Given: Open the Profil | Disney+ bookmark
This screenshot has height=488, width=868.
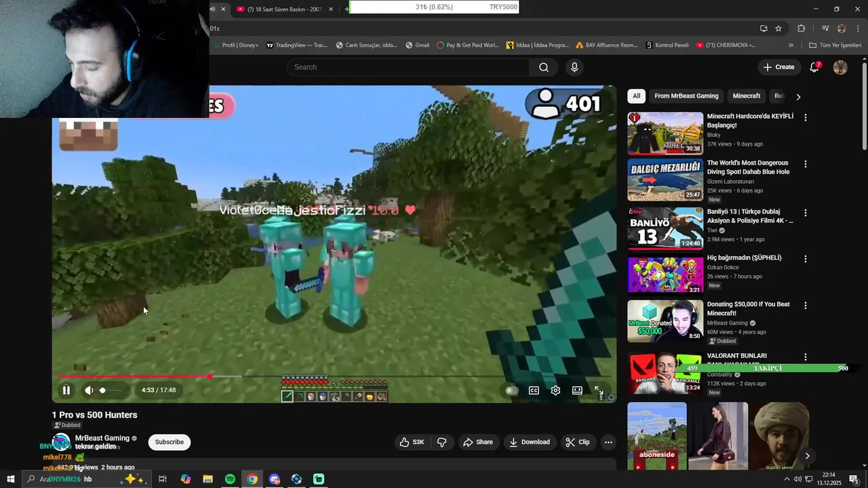Looking at the screenshot, I should 235,45.
